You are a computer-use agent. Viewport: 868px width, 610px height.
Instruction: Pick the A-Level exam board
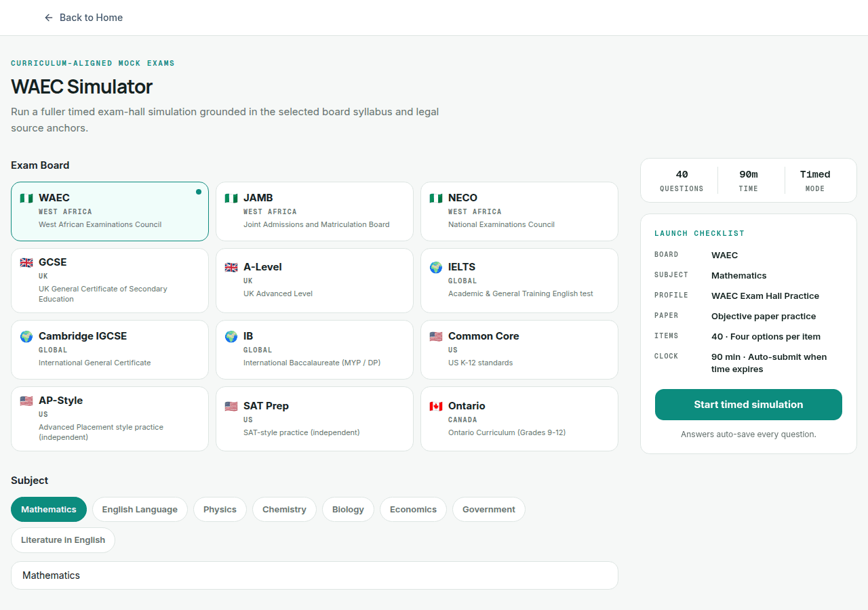[x=315, y=281]
